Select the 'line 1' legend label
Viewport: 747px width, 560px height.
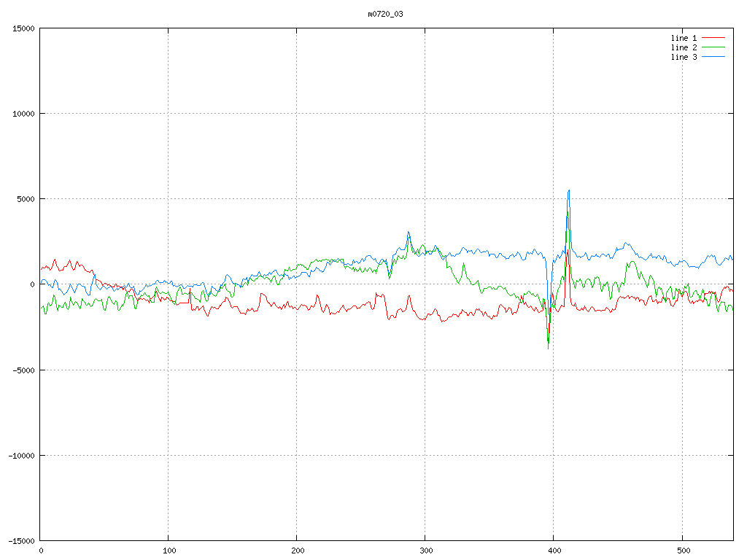click(x=684, y=38)
